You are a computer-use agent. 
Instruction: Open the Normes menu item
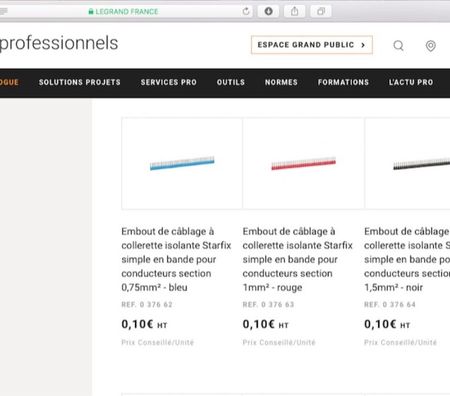281,82
